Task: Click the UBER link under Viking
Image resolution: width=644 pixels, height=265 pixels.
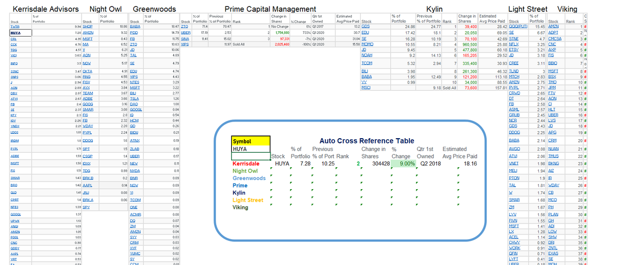Action: pyautogui.click(x=554, y=115)
